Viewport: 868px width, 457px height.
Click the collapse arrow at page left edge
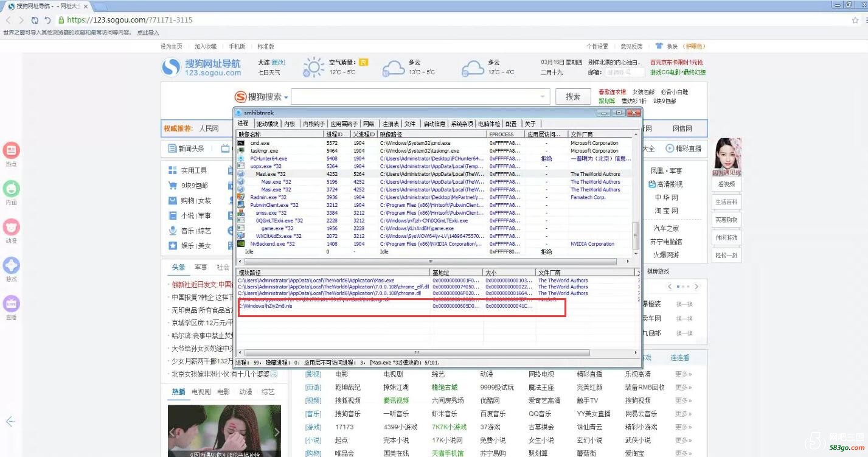coord(10,421)
